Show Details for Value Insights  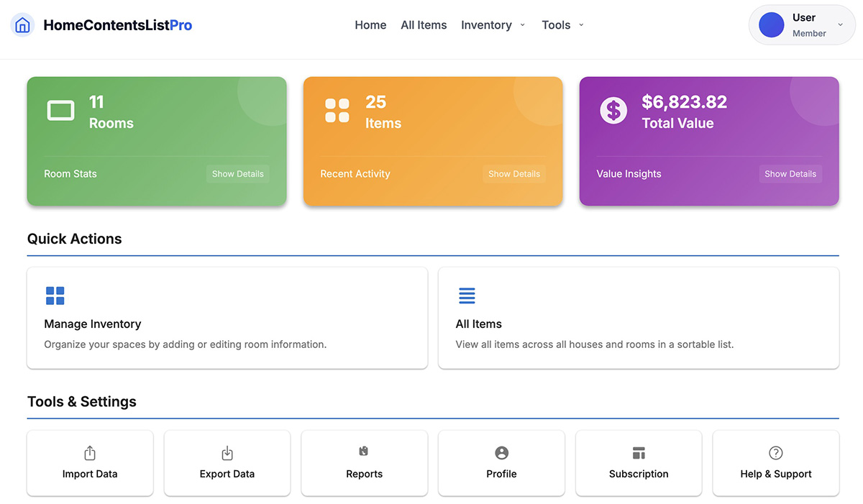coord(790,173)
